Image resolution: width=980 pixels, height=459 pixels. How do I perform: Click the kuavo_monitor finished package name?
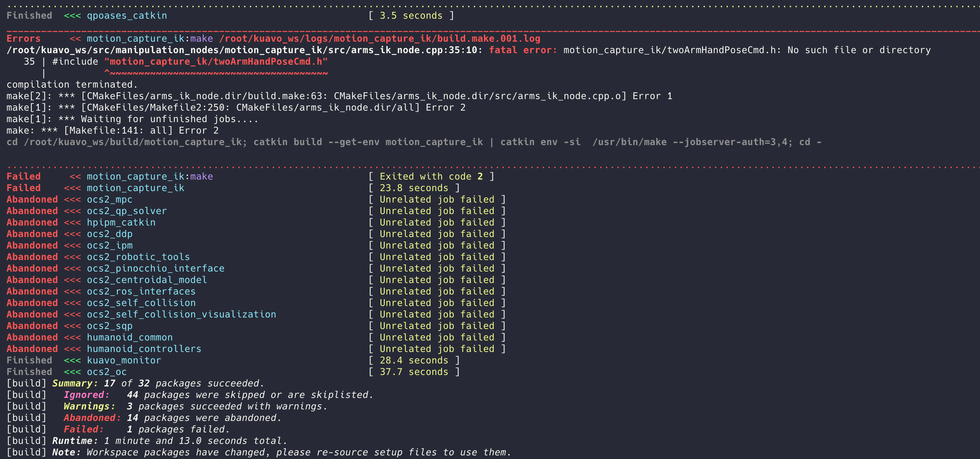coord(123,360)
